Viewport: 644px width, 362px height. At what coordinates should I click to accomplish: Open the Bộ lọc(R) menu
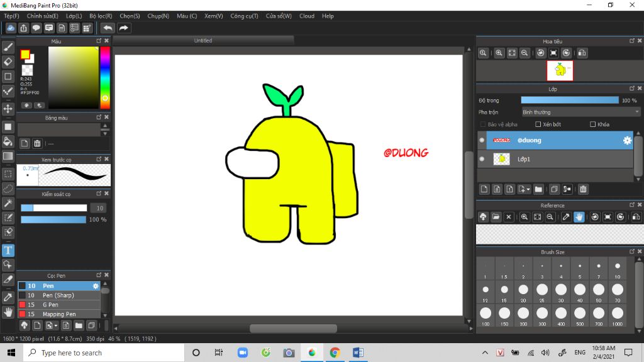(101, 16)
